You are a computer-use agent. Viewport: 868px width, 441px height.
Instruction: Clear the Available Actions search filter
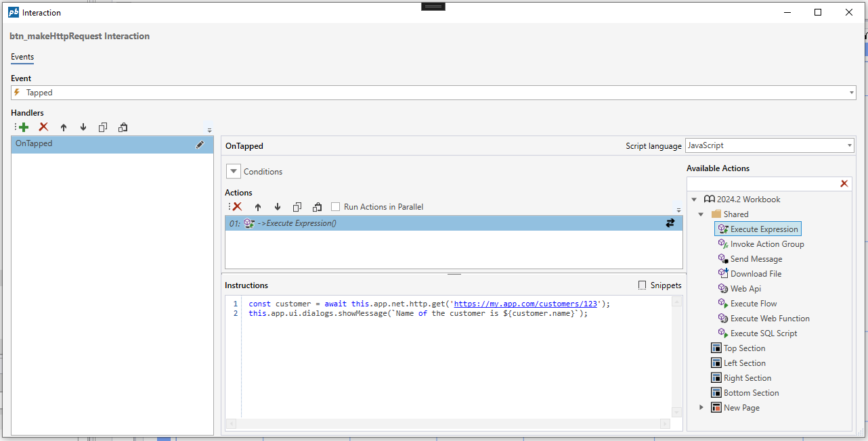844,184
